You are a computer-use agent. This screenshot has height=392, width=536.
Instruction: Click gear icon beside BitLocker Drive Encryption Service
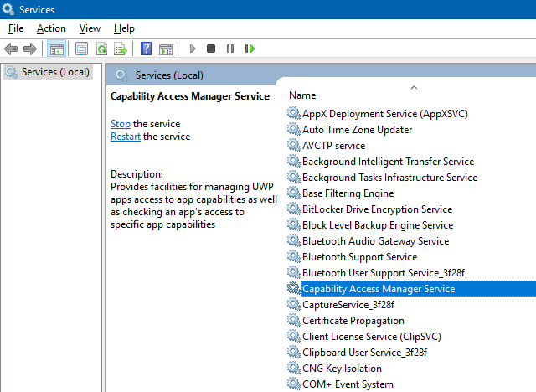pyautogui.click(x=294, y=209)
